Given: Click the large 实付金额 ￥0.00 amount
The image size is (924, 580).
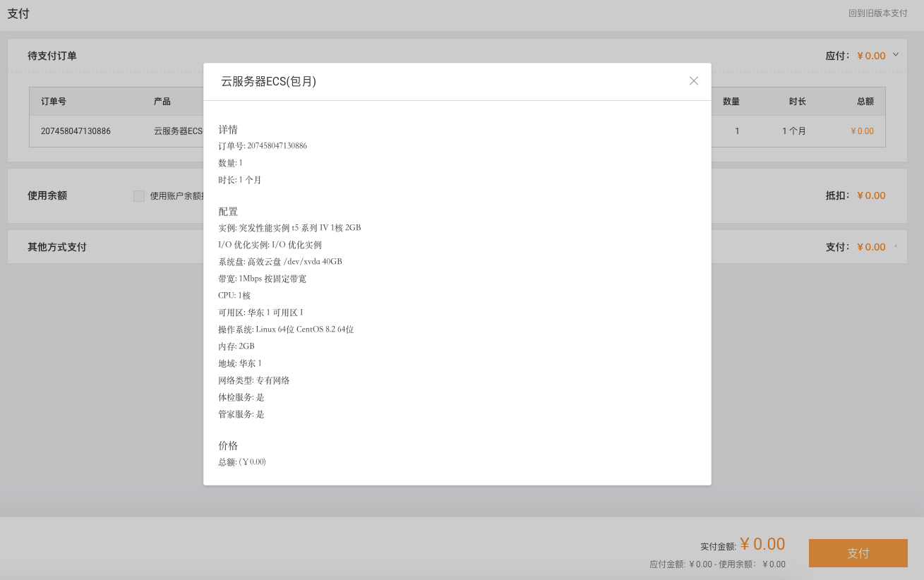Looking at the screenshot, I should pyautogui.click(x=762, y=544).
